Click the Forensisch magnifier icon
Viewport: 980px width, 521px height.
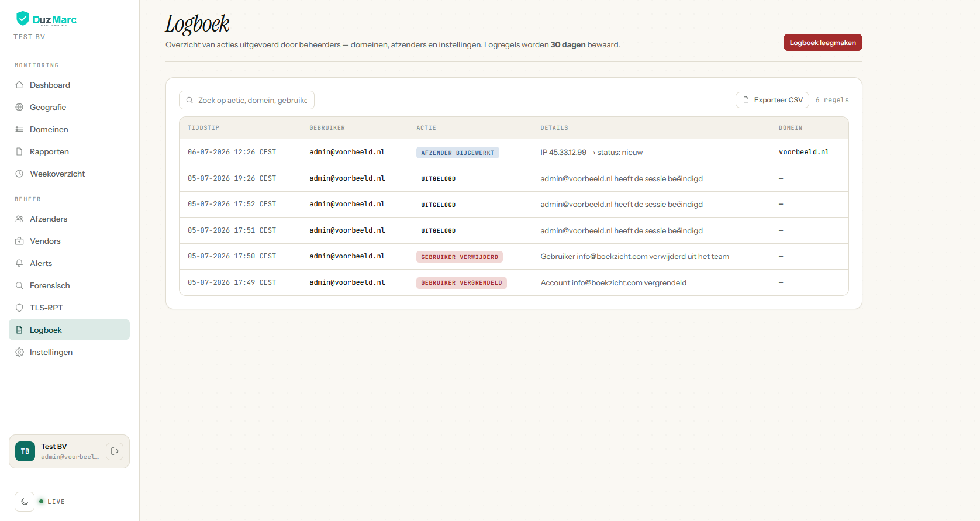(x=19, y=285)
